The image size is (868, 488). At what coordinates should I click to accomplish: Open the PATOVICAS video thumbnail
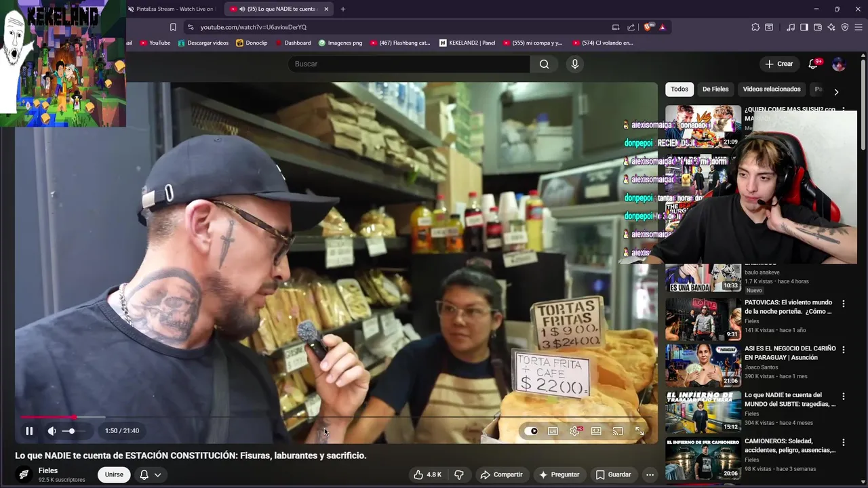tap(703, 319)
